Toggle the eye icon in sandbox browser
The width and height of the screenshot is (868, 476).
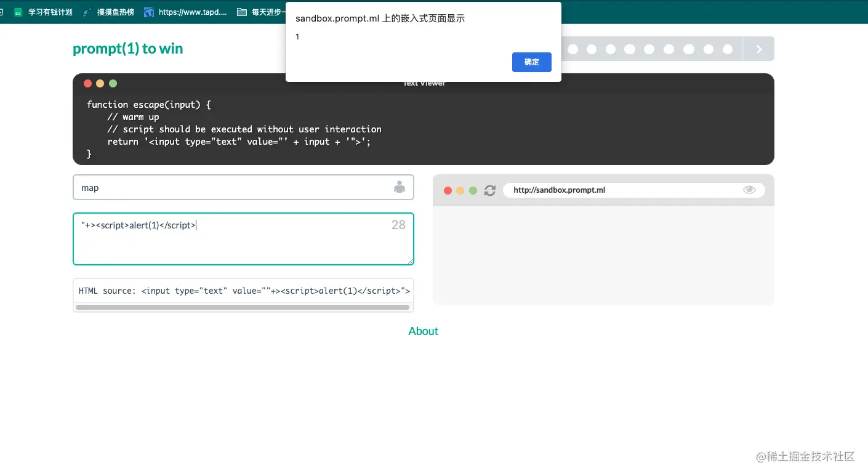click(749, 190)
